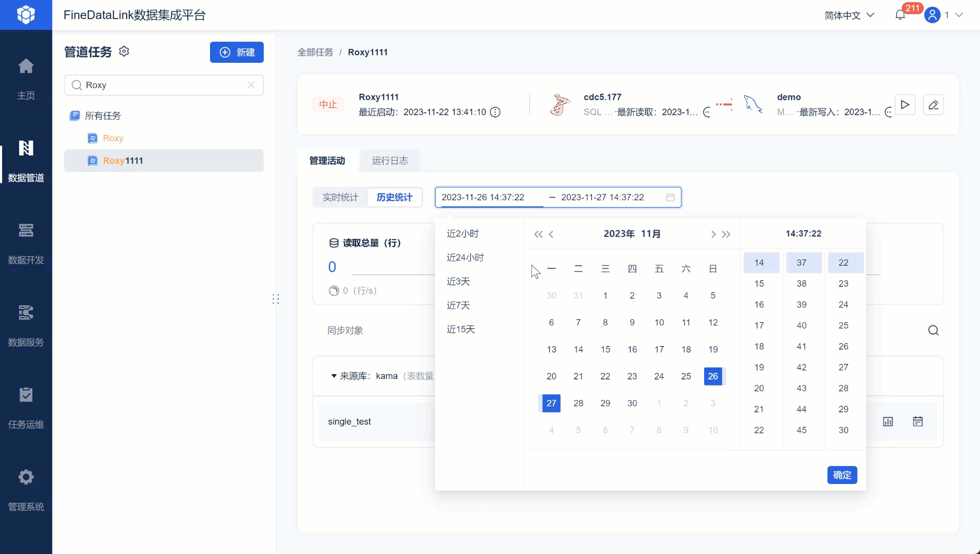The height and width of the screenshot is (554, 980).
Task: Go to previous month in calendar
Action: coord(551,234)
